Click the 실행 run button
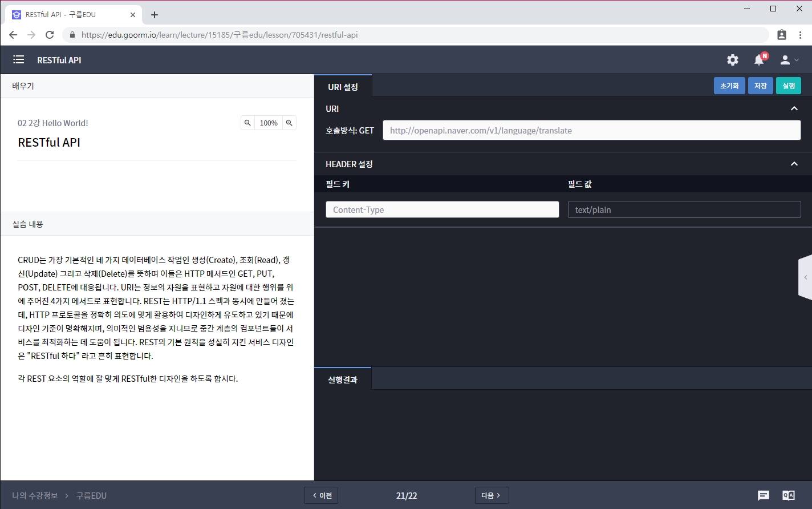This screenshot has height=509, width=812. click(x=789, y=86)
